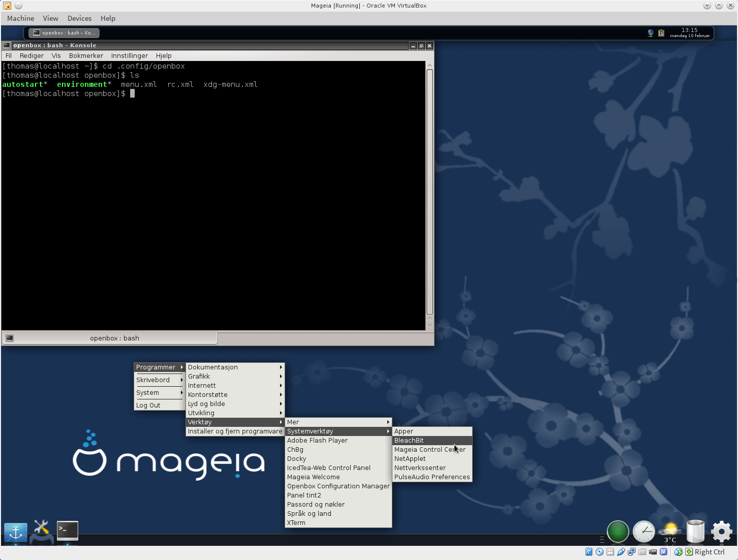Launch BleachBit from the submenu
Viewport: 738px width, 560px height.
coord(432,440)
